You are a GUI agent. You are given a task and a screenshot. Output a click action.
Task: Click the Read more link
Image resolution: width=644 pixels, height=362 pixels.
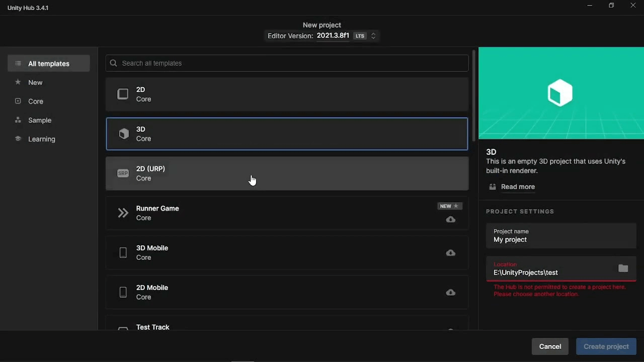(x=518, y=187)
